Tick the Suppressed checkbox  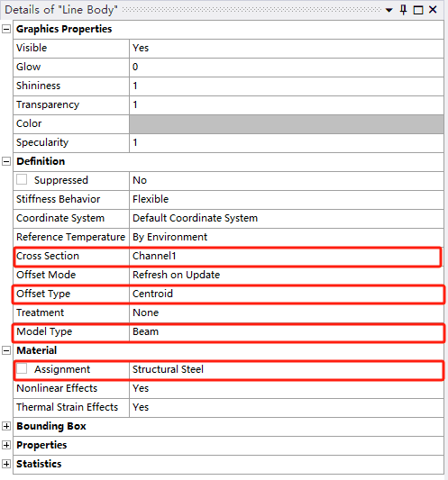22,179
